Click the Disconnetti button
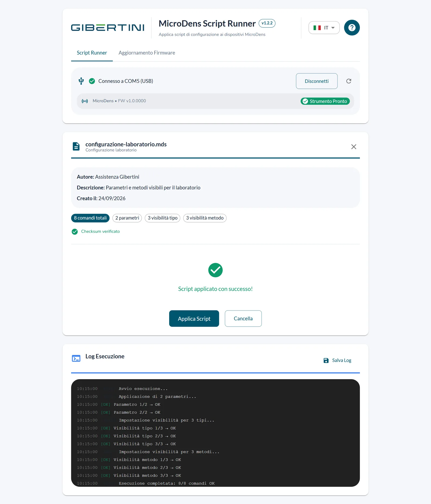 (317, 81)
